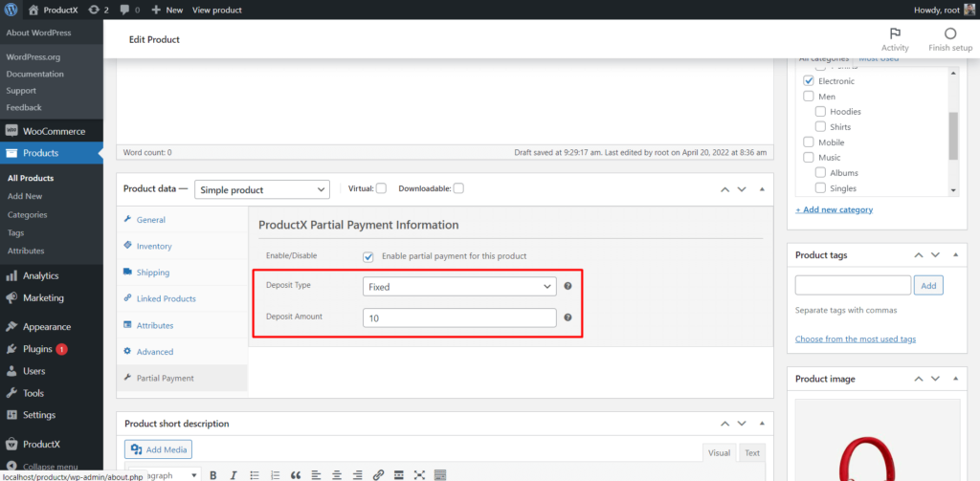The height and width of the screenshot is (481, 980).
Task: Toggle fullscreen editor mode
Action: 419,475
